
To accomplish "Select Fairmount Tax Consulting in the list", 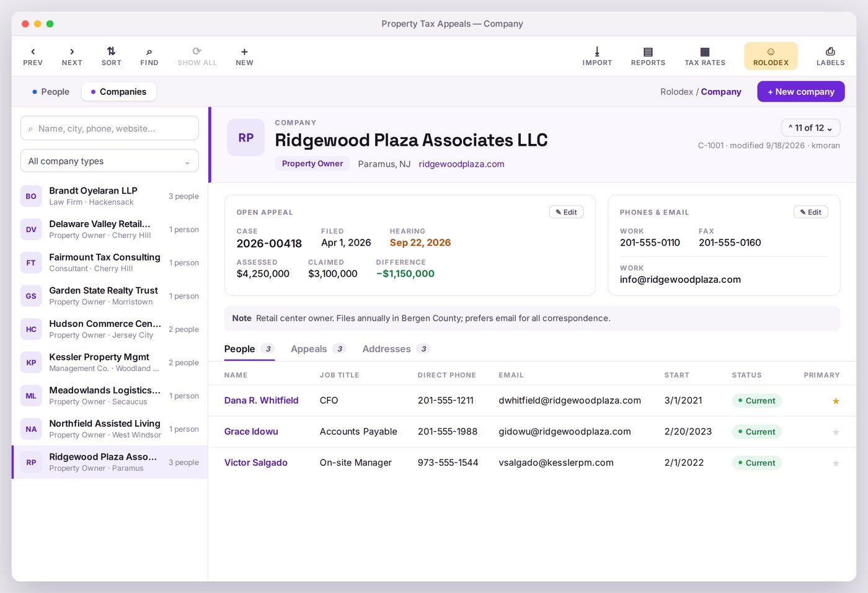I will 110,262.
